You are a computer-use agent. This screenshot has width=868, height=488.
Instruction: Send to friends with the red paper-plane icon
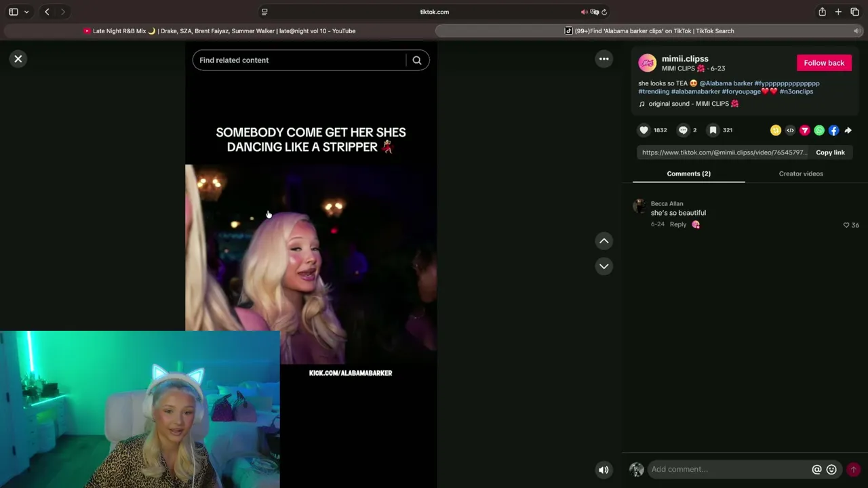tap(805, 130)
